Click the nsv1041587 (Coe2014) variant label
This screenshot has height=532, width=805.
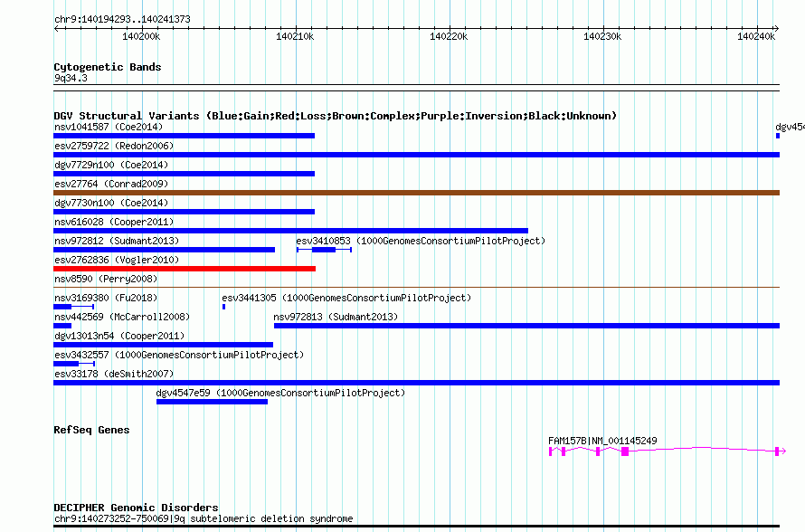point(109,127)
